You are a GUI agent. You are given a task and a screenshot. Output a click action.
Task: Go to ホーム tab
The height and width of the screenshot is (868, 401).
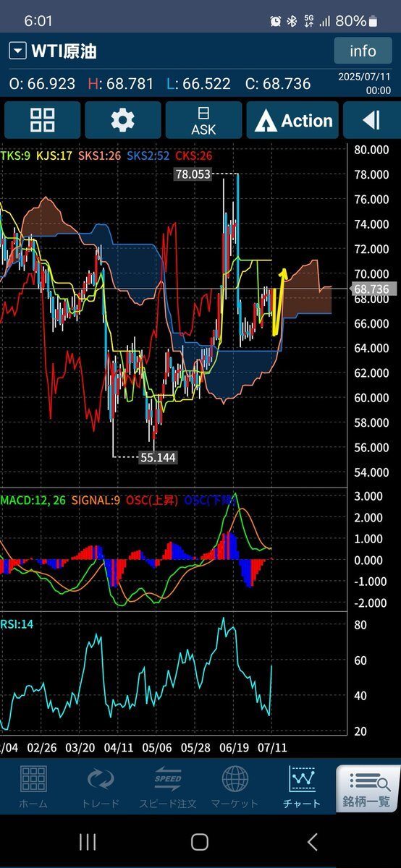[x=33, y=787]
